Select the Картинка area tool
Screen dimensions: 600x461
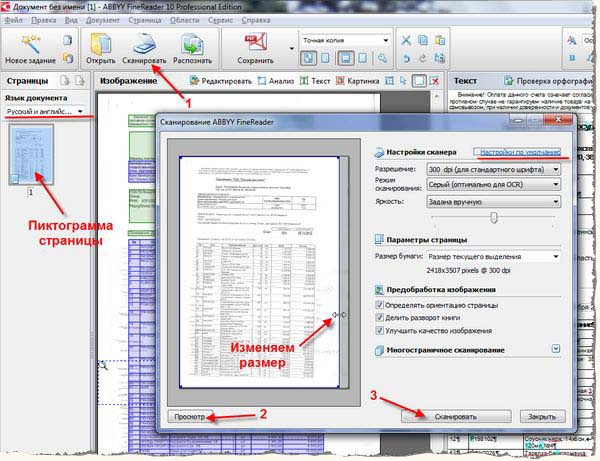pos(357,81)
